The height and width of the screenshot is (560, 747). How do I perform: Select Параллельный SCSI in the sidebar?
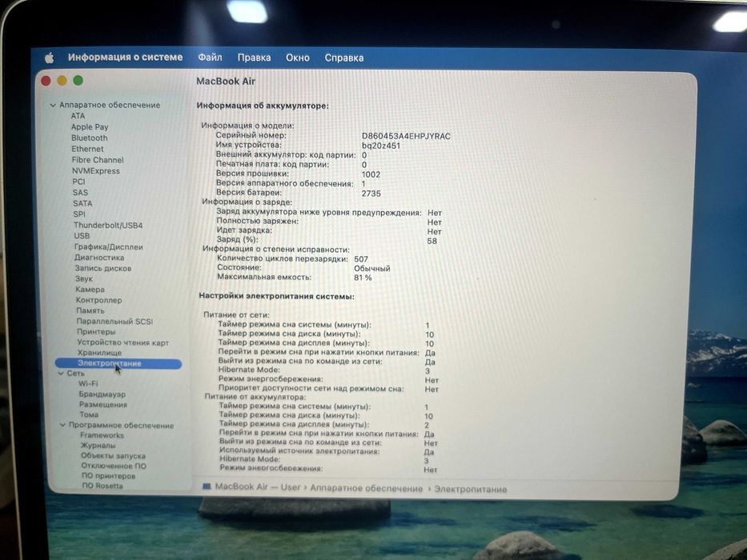click(114, 322)
